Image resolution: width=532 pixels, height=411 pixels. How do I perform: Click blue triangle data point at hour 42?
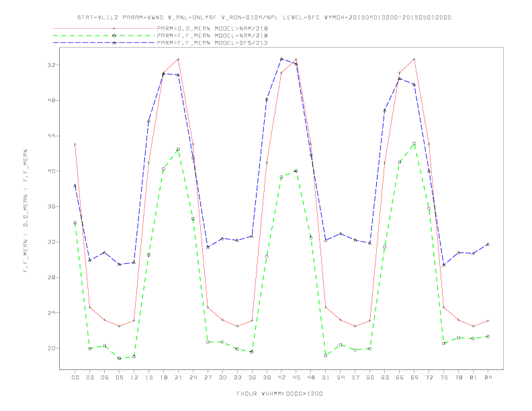coord(281,59)
